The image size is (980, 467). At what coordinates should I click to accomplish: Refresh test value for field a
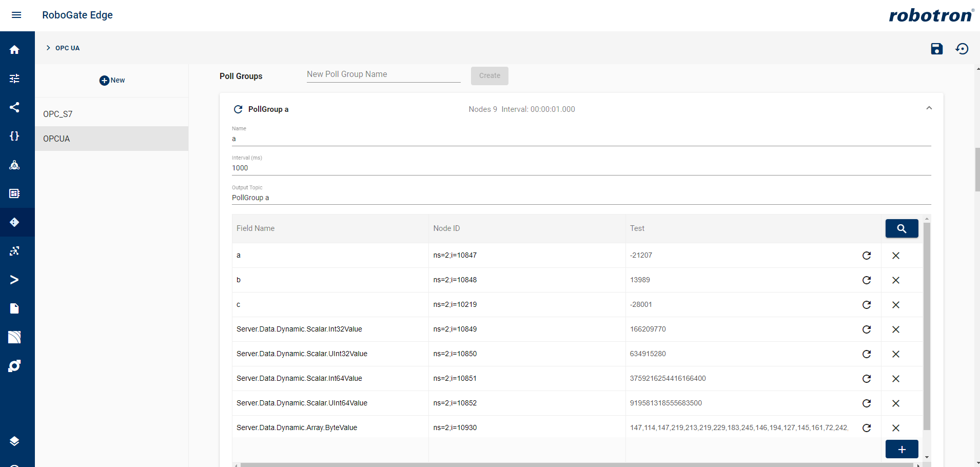click(x=867, y=256)
